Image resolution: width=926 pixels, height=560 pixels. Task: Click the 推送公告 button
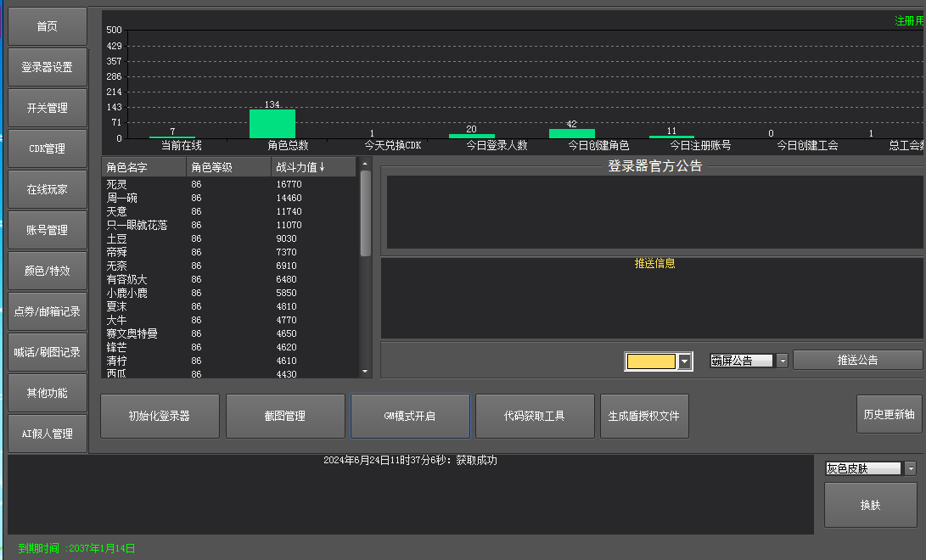[x=857, y=361]
